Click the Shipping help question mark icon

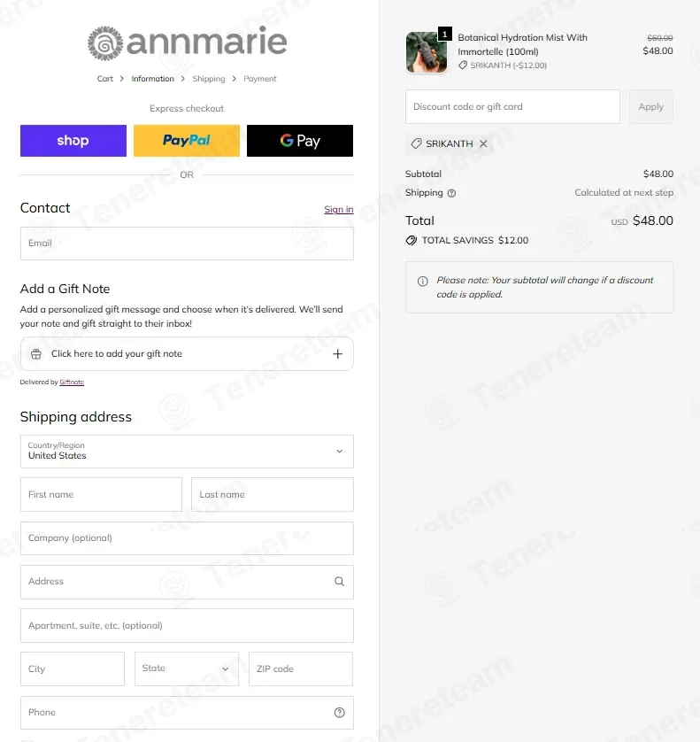click(451, 193)
